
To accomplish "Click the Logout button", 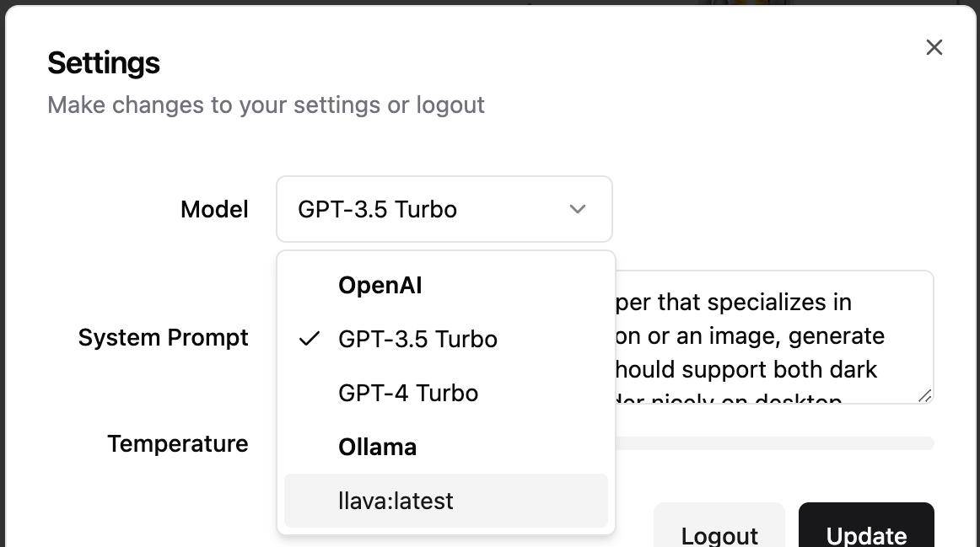I will point(719,534).
